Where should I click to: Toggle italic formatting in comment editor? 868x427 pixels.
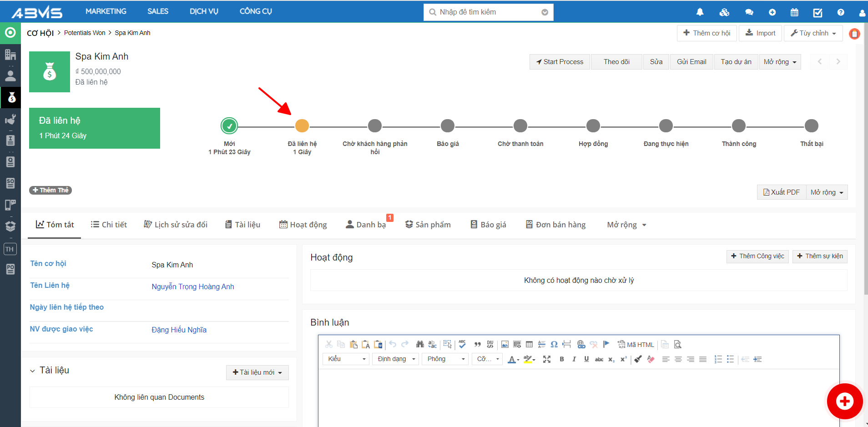574,359
